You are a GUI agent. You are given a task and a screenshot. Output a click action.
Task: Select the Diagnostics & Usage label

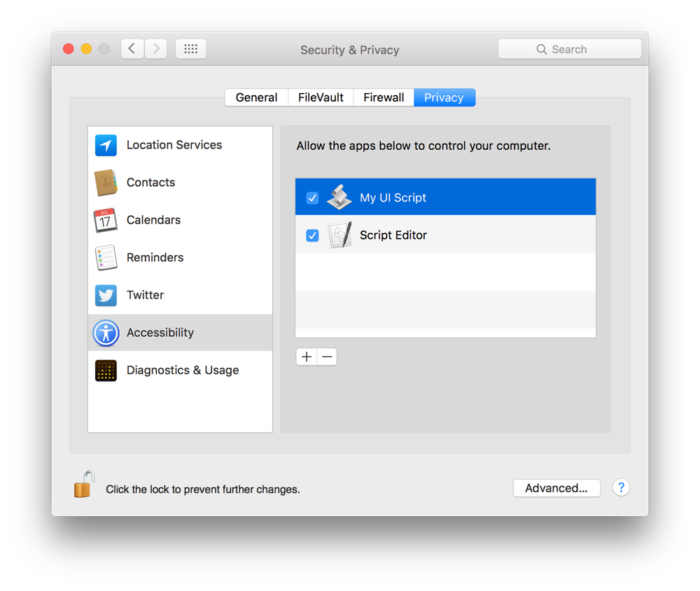[183, 370]
